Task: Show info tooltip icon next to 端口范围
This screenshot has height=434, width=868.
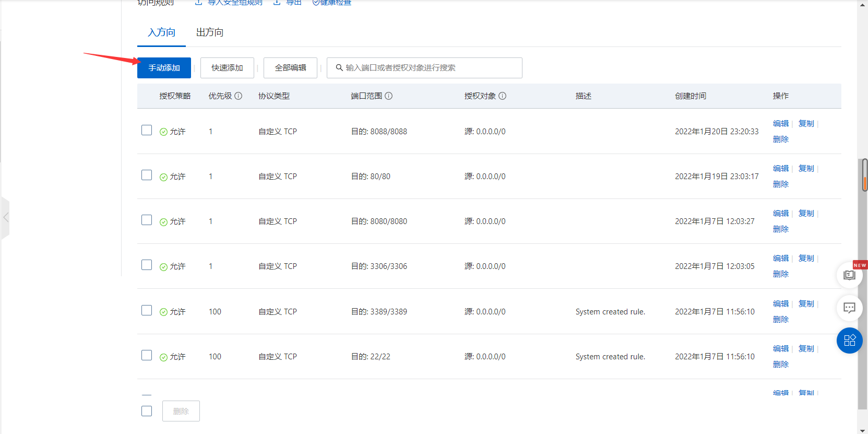Action: click(389, 96)
